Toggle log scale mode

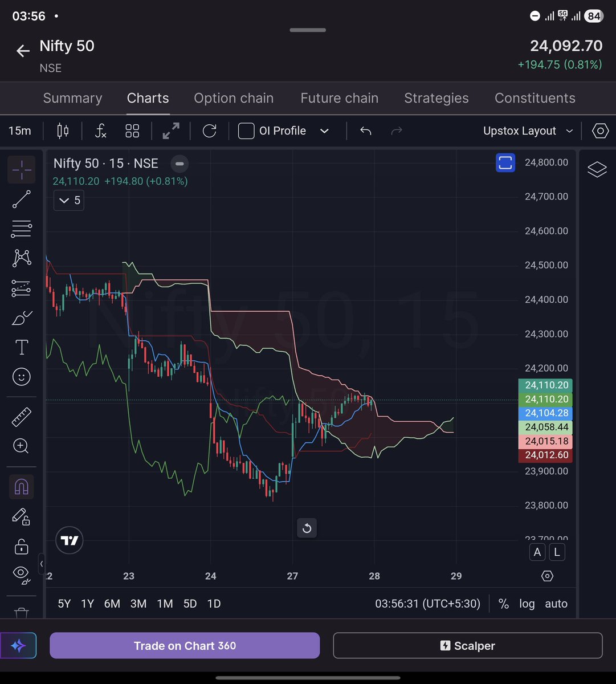pyautogui.click(x=527, y=604)
